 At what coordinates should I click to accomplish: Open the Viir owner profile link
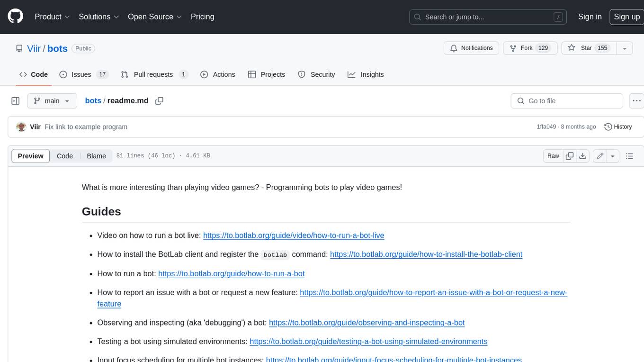pos(34,48)
